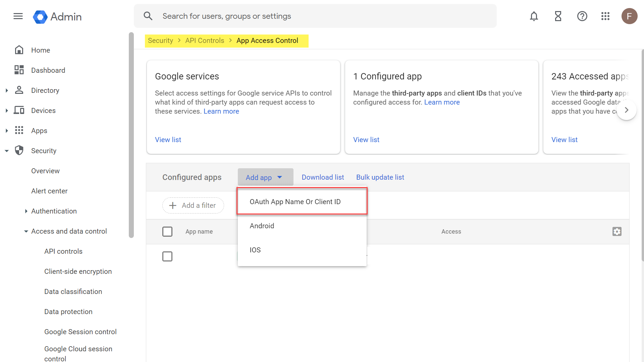The width and height of the screenshot is (644, 362).
Task: Click the Security shield icon
Action: click(x=19, y=150)
